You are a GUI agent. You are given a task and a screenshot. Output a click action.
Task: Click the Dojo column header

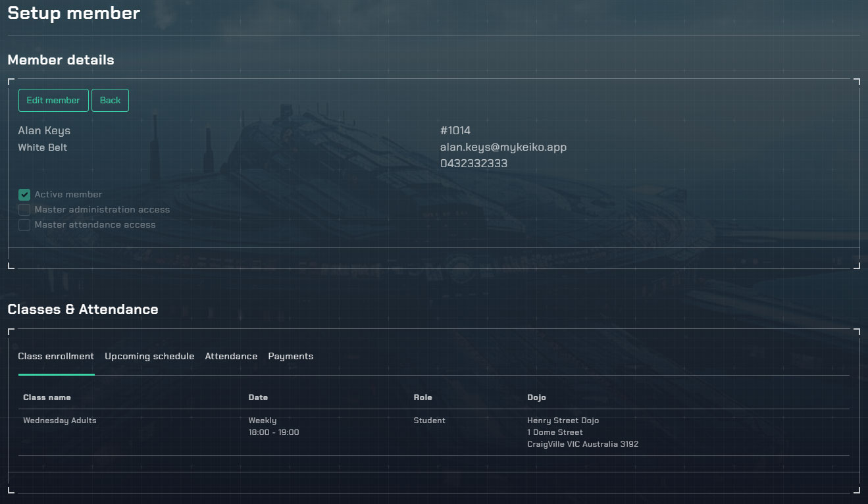536,397
